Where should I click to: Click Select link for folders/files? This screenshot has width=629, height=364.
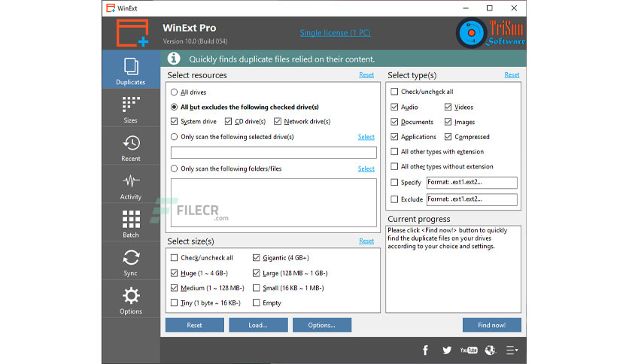(x=366, y=168)
